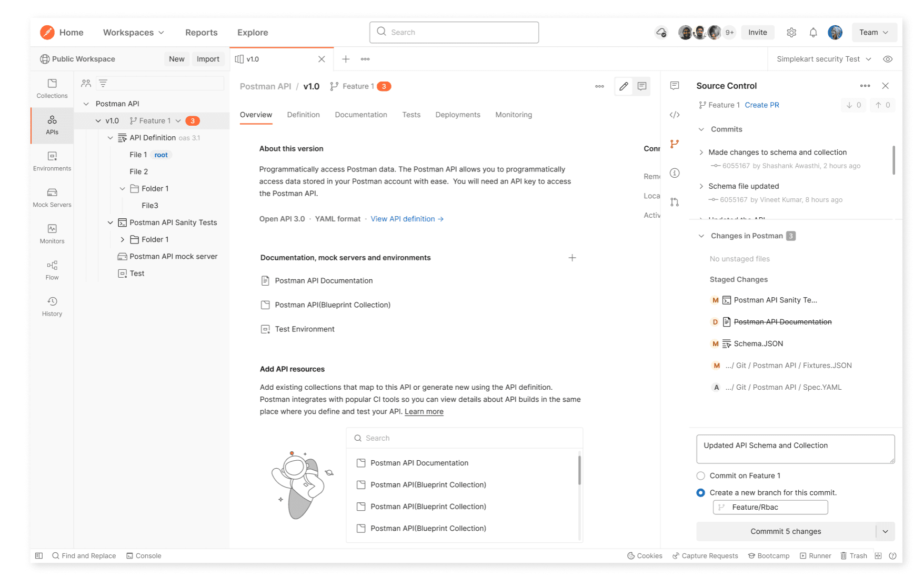Click the top Search field
The height and width of the screenshot is (587, 924).
[x=454, y=32]
